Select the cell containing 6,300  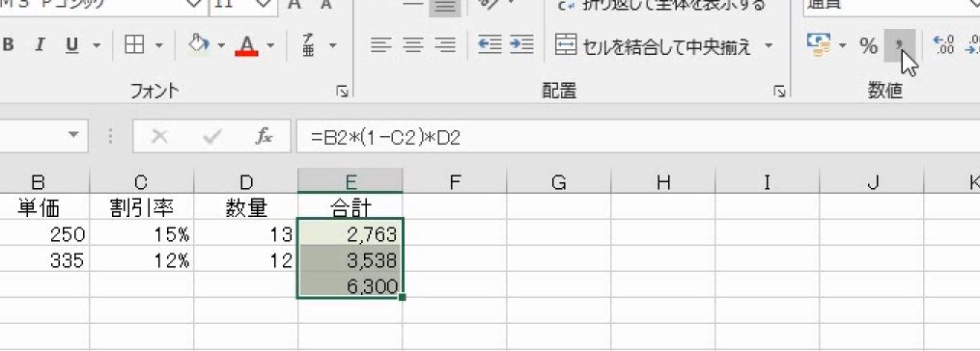tap(350, 284)
